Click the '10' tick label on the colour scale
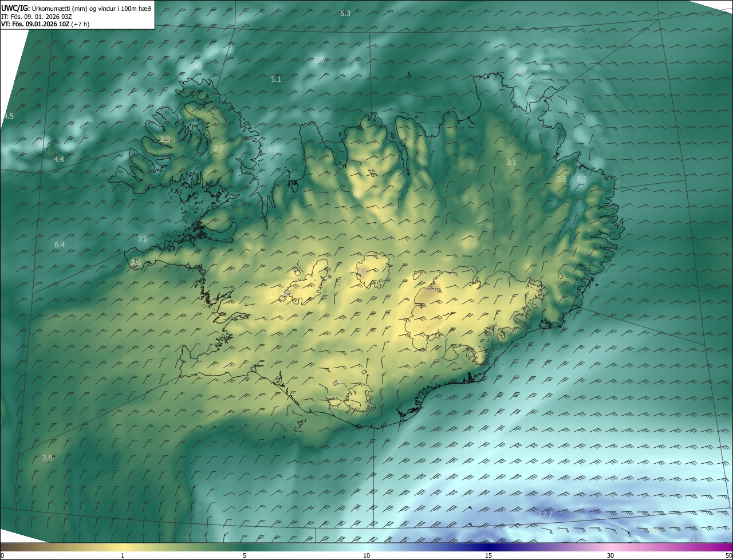The image size is (733, 560). tap(366, 555)
